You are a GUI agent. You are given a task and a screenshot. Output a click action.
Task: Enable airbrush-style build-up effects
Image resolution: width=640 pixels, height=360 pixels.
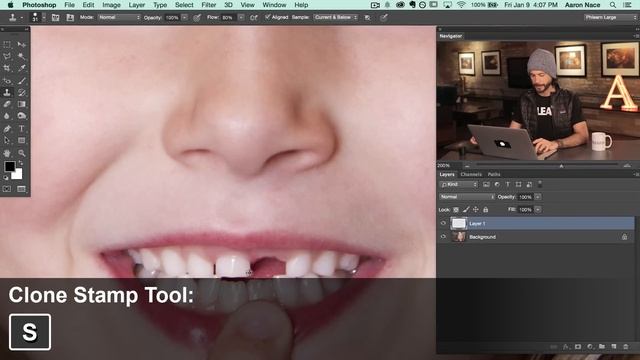(253, 18)
